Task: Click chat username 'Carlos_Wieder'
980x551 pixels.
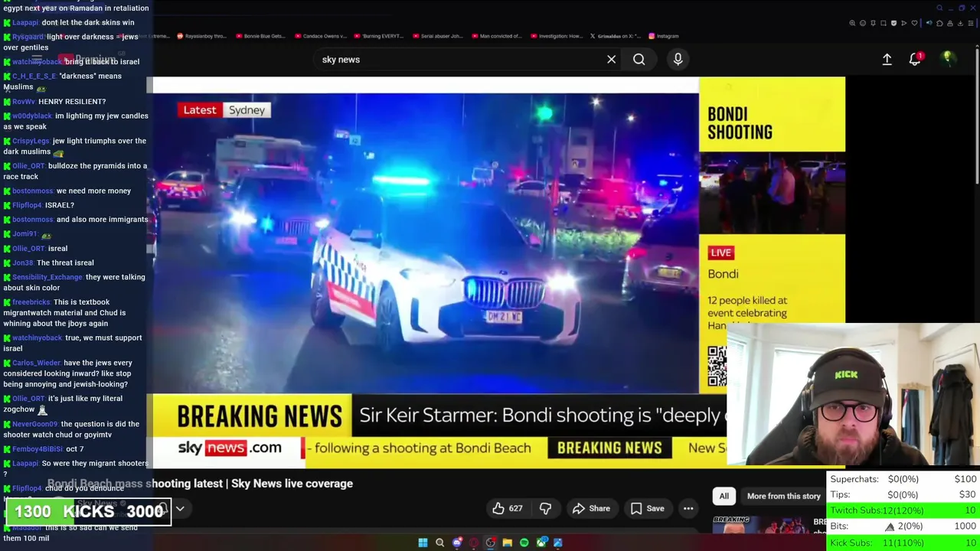Action: 37,363
